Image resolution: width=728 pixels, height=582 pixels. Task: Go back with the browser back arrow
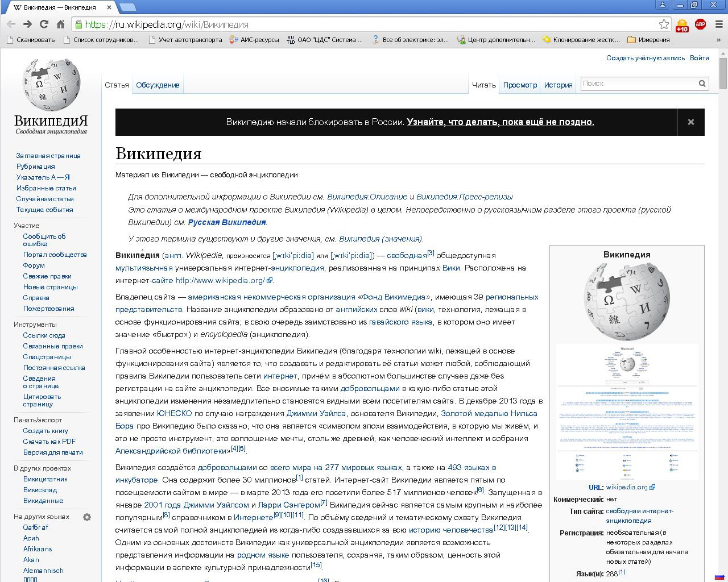tap(11, 24)
